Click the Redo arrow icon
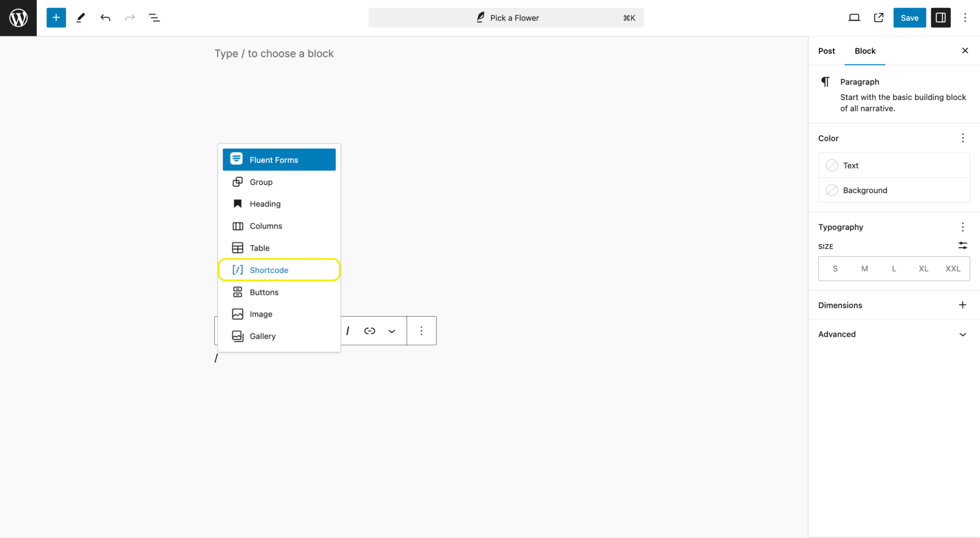This screenshot has height=538, width=980. coord(130,17)
